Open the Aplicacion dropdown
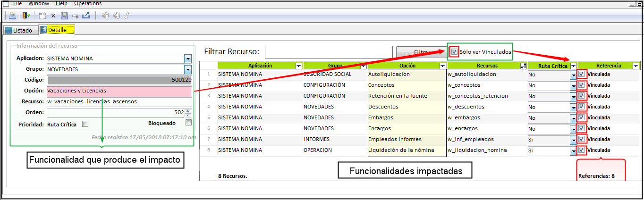 pos(188,58)
